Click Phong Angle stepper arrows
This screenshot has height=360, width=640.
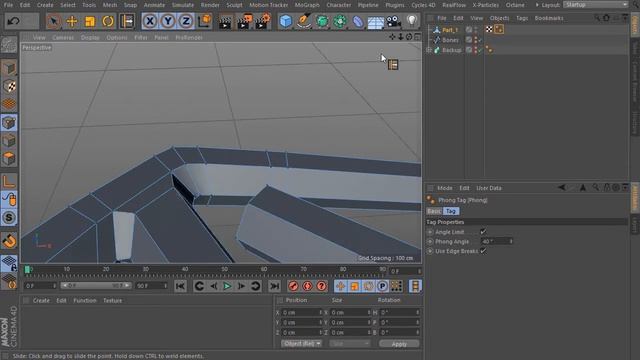point(511,242)
